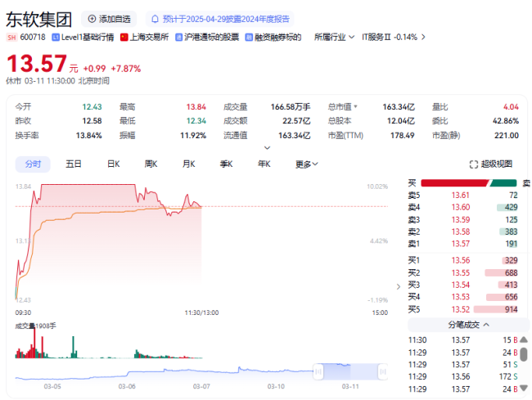Click the 换手率 value 13.84%
Image resolution: width=532 pixels, height=400 pixels.
coord(89,135)
